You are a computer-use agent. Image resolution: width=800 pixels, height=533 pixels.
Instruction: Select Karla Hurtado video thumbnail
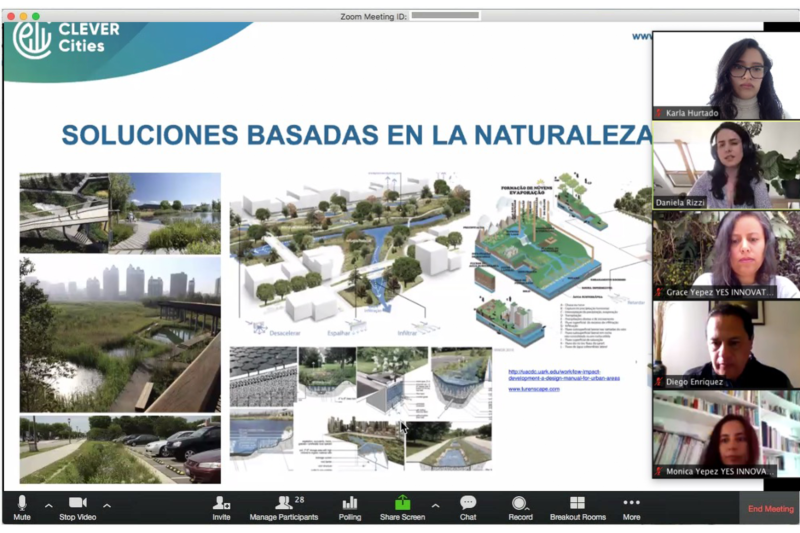point(726,75)
